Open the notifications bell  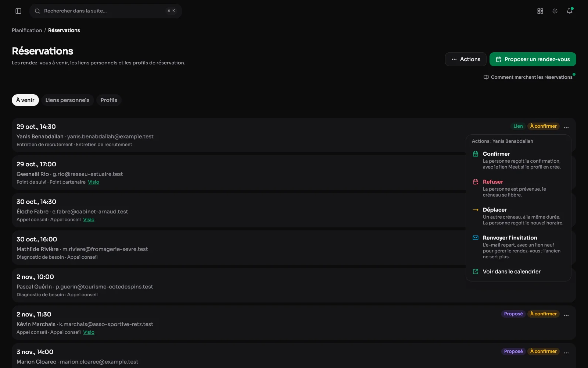coord(570,11)
